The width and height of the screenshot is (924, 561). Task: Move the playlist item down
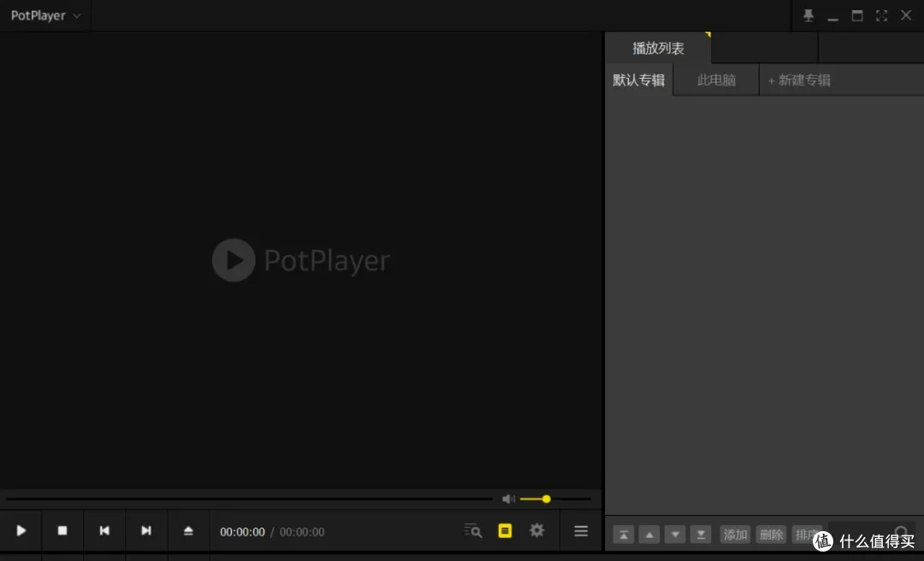point(675,534)
